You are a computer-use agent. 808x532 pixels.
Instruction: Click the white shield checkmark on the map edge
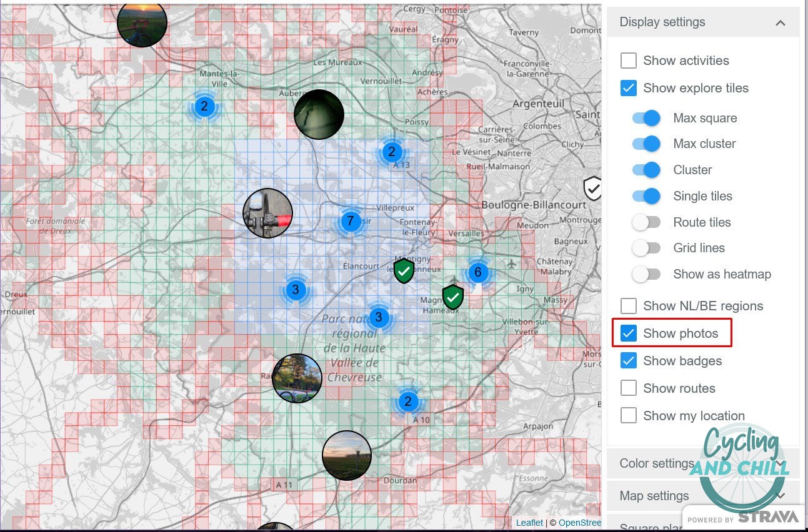click(592, 189)
